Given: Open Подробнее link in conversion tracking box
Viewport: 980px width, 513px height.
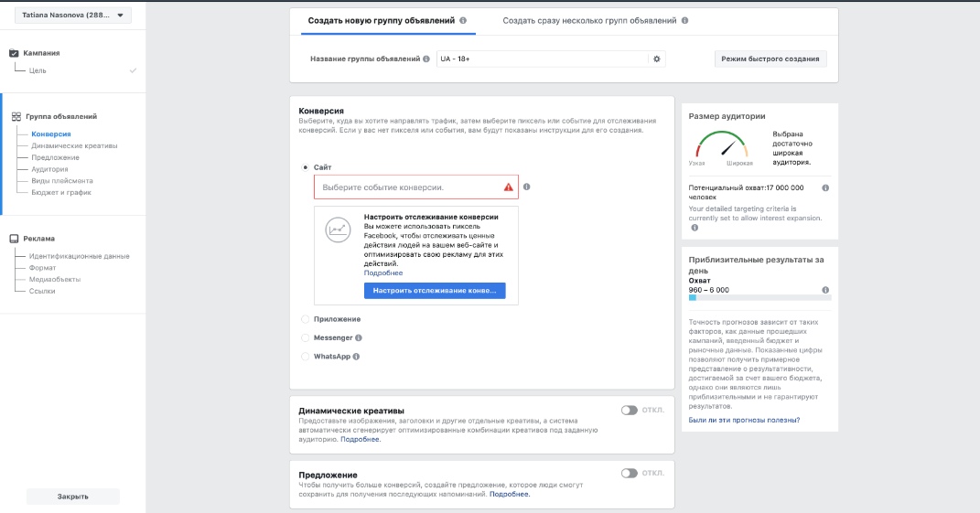Looking at the screenshot, I should [383, 273].
